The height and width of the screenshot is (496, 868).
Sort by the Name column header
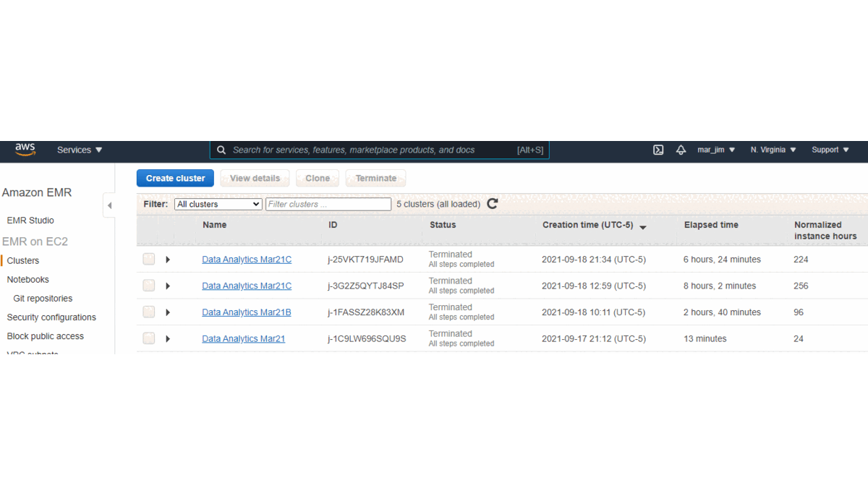point(215,225)
